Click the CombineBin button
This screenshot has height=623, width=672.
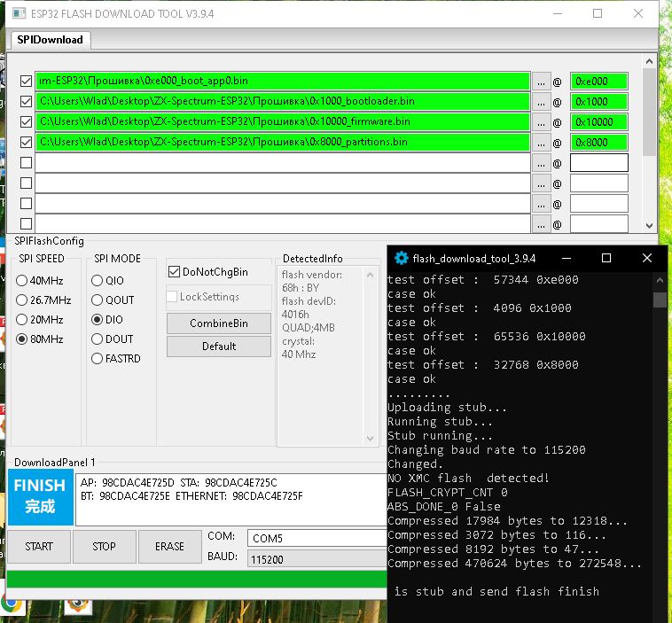[x=219, y=323]
